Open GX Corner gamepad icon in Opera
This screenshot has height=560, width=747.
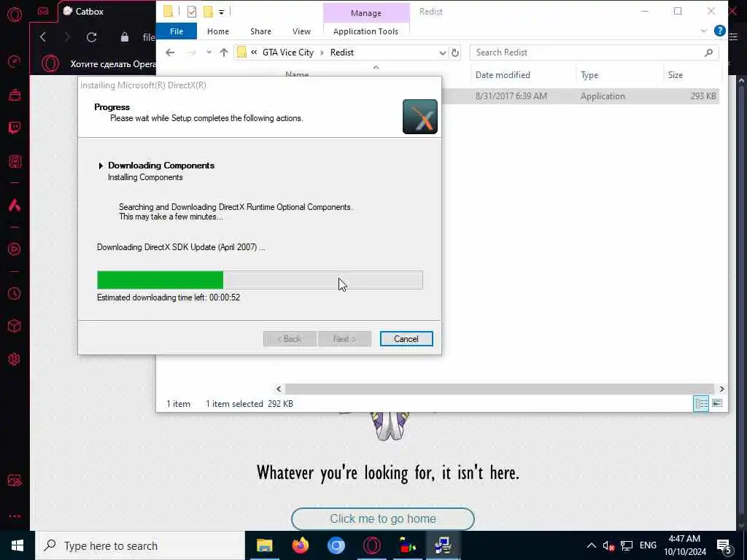click(x=43, y=12)
